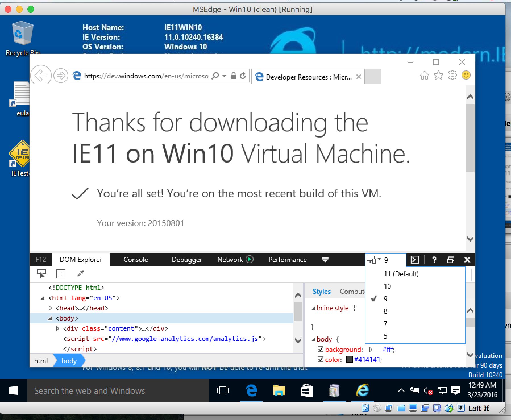This screenshot has width=511, height=420.
Task: Click the Search the web and Windows box
Action: point(118,391)
